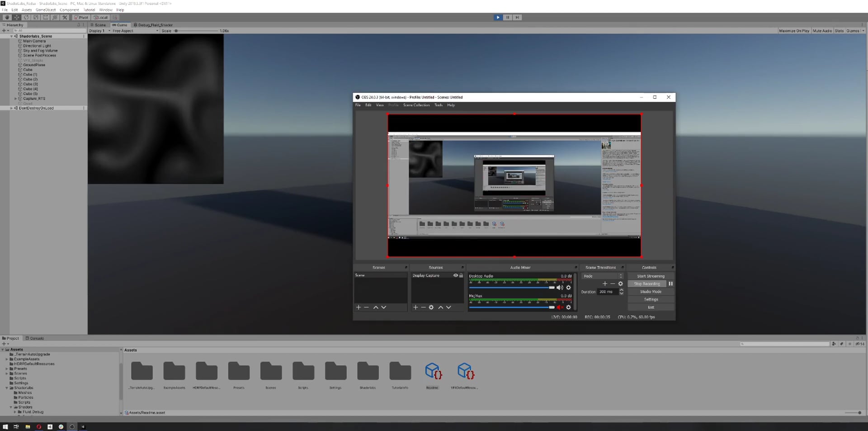The image size is (868, 431).
Task: Open the Fade transition dropdown
Action: click(602, 276)
